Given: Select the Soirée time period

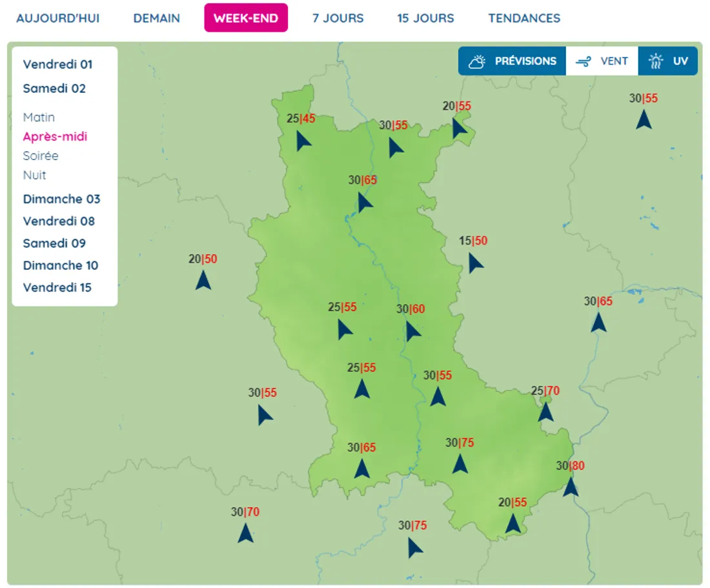Looking at the screenshot, I should tap(41, 156).
